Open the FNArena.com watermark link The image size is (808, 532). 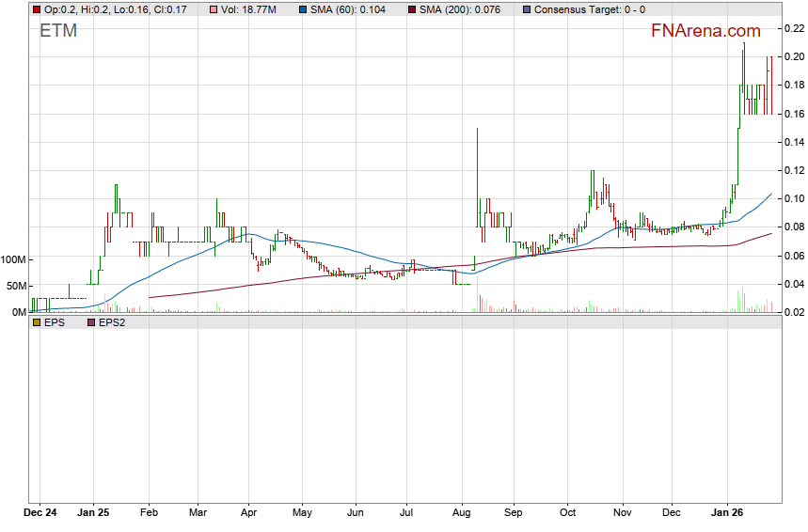705,31
